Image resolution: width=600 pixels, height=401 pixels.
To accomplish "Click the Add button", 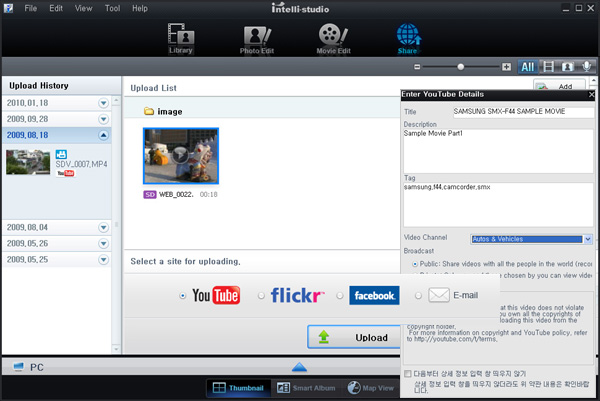I will point(559,86).
